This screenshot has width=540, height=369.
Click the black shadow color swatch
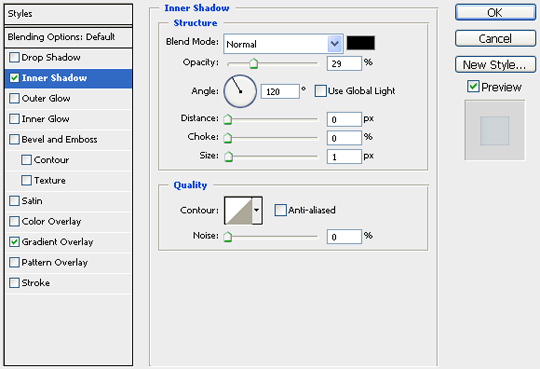[361, 43]
